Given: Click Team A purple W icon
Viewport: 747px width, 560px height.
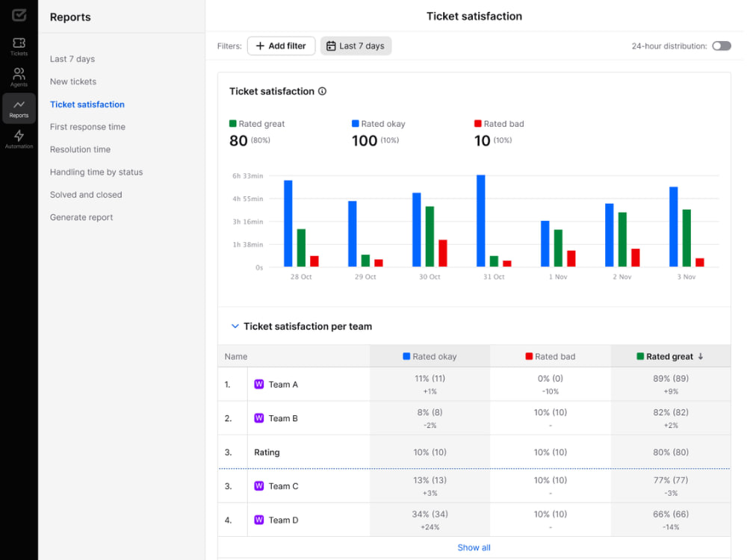Looking at the screenshot, I should click(258, 385).
